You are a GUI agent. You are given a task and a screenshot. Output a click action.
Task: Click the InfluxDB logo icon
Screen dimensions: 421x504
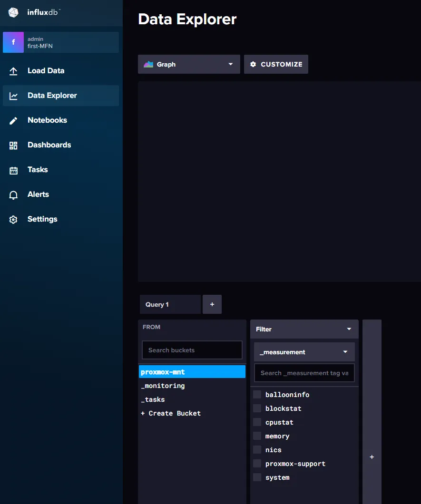[x=13, y=12]
